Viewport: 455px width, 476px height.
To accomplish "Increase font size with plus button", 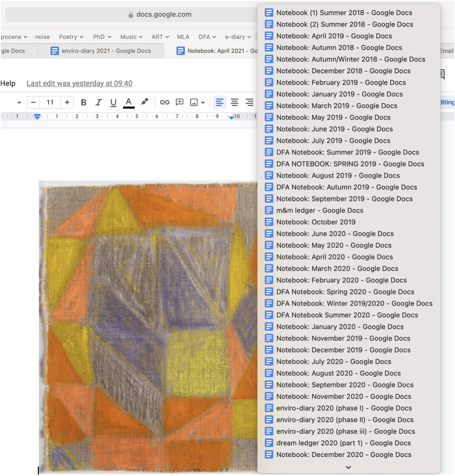I will [67, 102].
